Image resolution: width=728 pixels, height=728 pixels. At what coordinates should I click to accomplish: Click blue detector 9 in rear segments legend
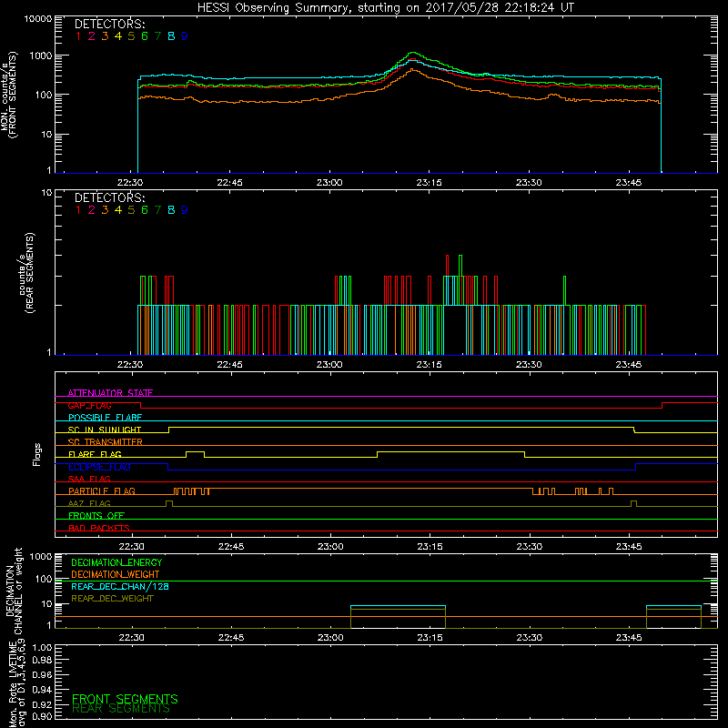pos(185,210)
